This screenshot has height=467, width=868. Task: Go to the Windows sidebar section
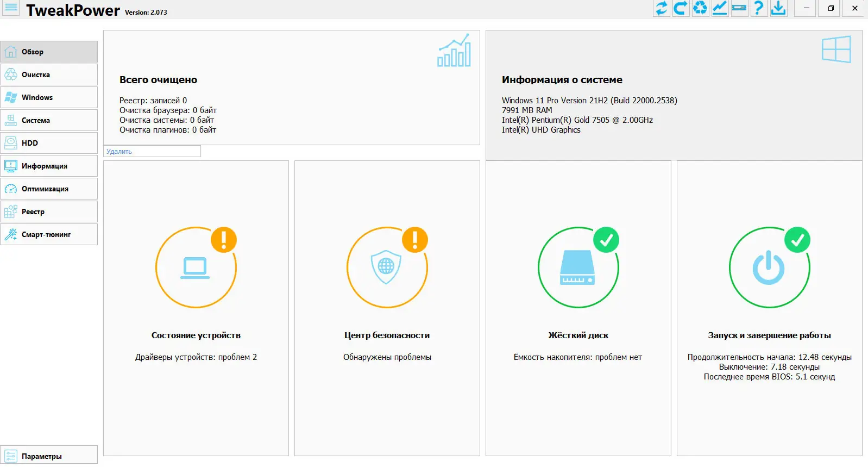coord(49,97)
